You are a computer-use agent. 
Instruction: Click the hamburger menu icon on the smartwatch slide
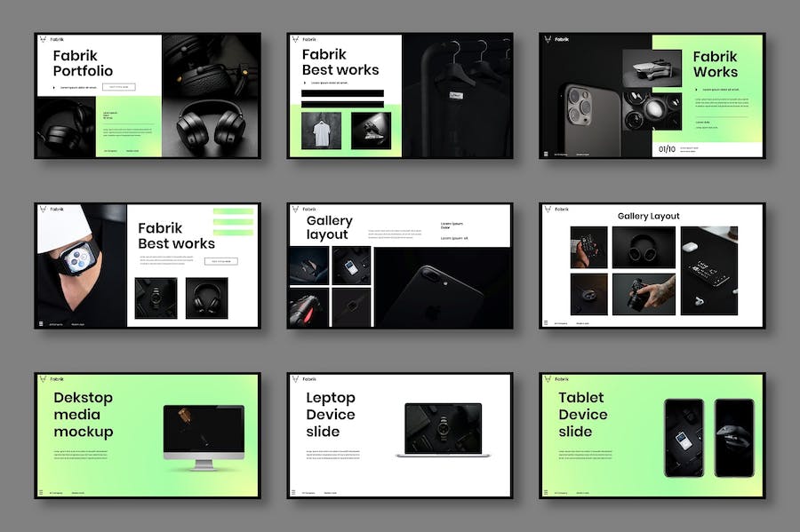coord(41,323)
